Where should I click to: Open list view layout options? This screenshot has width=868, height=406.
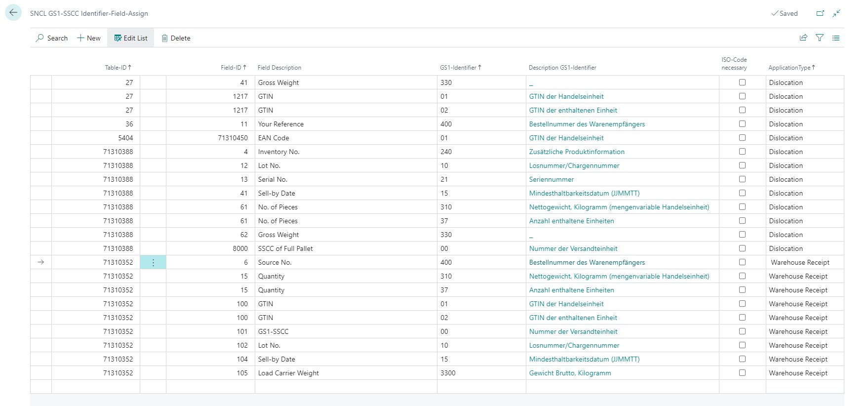[x=836, y=38]
